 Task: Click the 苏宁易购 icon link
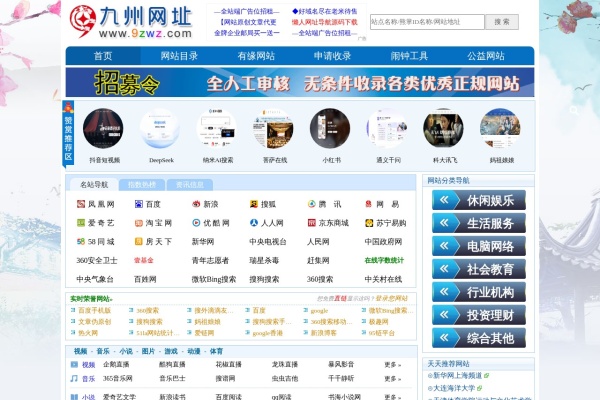pyautogui.click(x=369, y=223)
